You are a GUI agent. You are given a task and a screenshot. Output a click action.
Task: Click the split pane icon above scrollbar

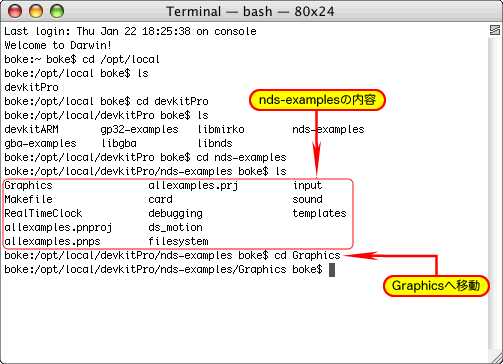tap(495, 30)
